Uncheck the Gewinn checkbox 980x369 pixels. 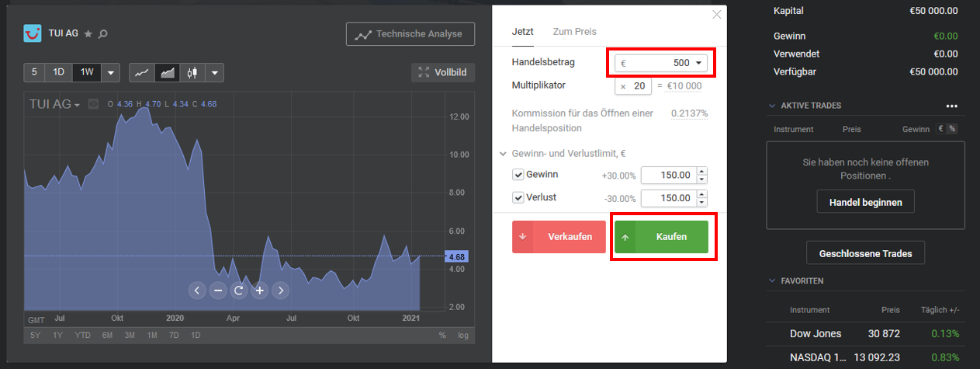tap(518, 175)
